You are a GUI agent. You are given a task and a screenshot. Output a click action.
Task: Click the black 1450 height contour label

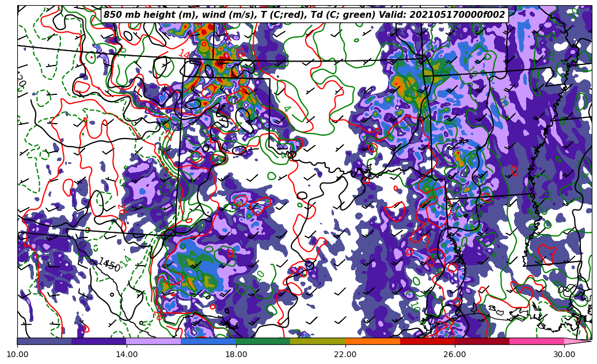click(109, 265)
